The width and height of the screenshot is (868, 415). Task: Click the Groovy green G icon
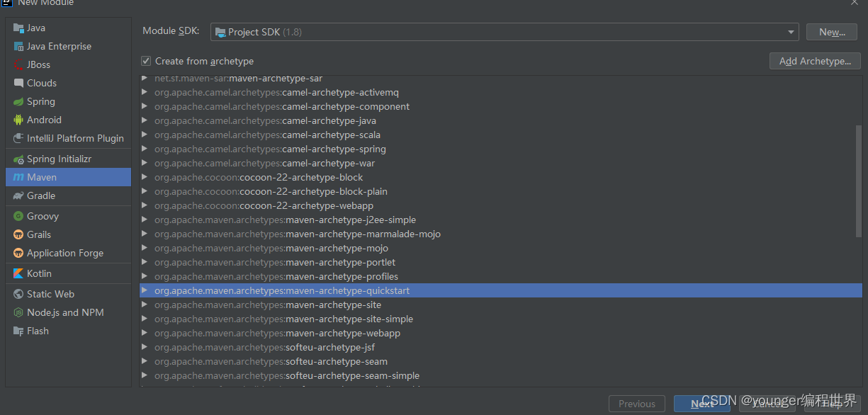point(18,217)
